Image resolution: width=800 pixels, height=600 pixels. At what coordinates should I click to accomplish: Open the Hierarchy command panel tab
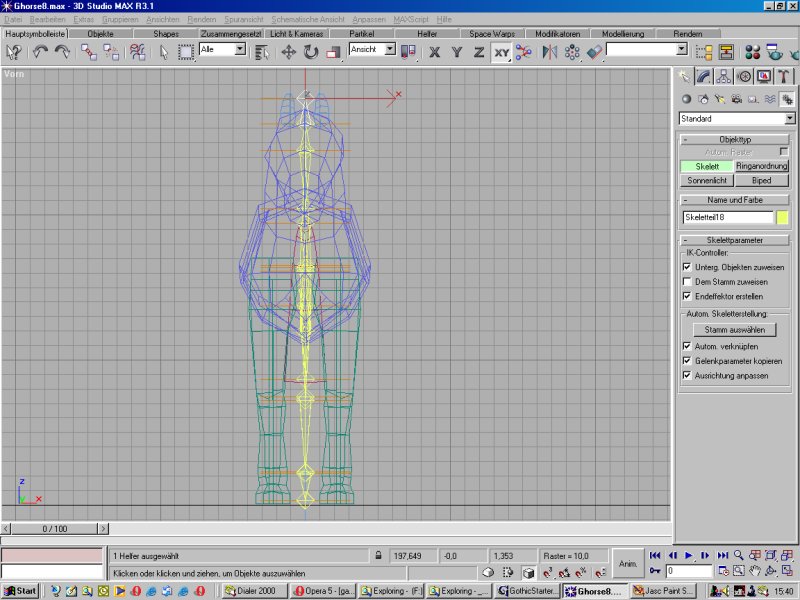tap(724, 76)
